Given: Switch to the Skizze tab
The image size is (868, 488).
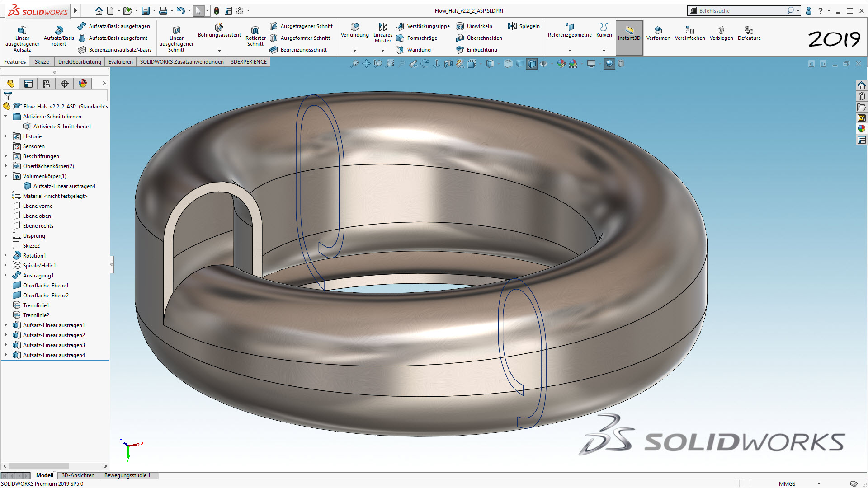Looking at the screenshot, I should [x=42, y=62].
